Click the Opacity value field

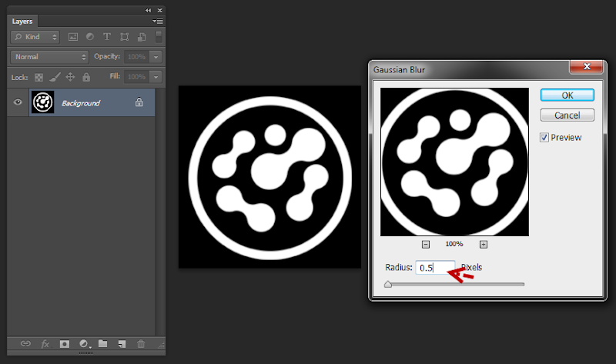tap(137, 57)
